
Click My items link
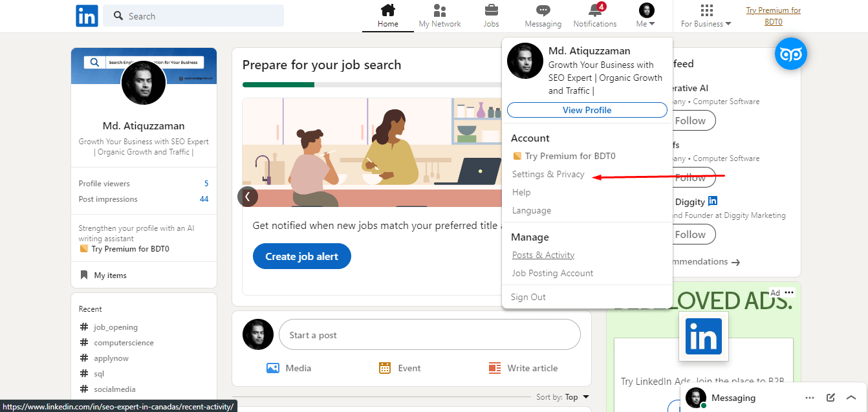click(x=111, y=276)
